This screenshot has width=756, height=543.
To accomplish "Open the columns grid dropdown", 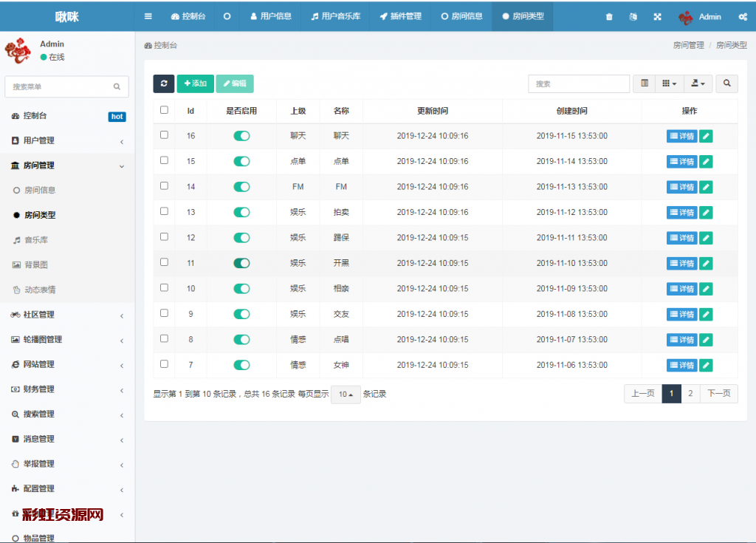I will point(669,83).
